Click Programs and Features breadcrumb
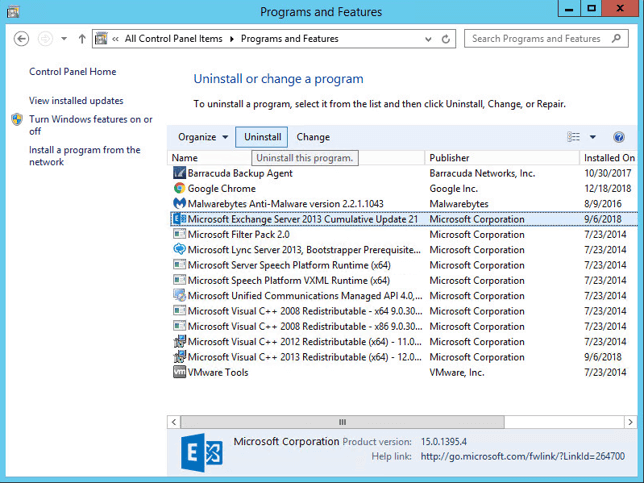The image size is (644, 483). coord(290,39)
